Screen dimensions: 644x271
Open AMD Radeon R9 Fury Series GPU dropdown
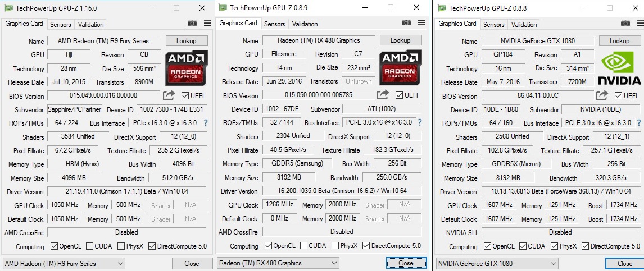(x=64, y=263)
